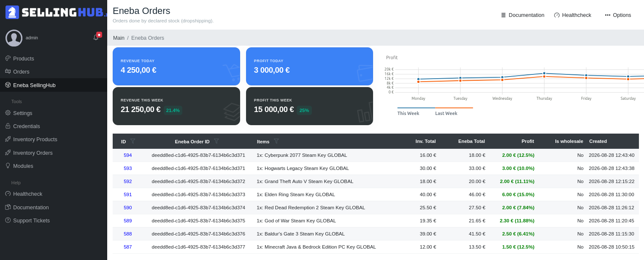Select the Elden Ring Steam Key item
Image resolution: width=644 pixels, height=260 pixels.
coord(296,194)
